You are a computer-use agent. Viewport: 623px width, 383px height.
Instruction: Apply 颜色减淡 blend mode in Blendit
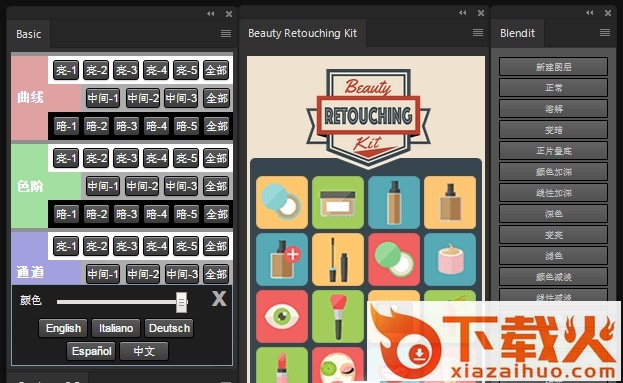(553, 277)
